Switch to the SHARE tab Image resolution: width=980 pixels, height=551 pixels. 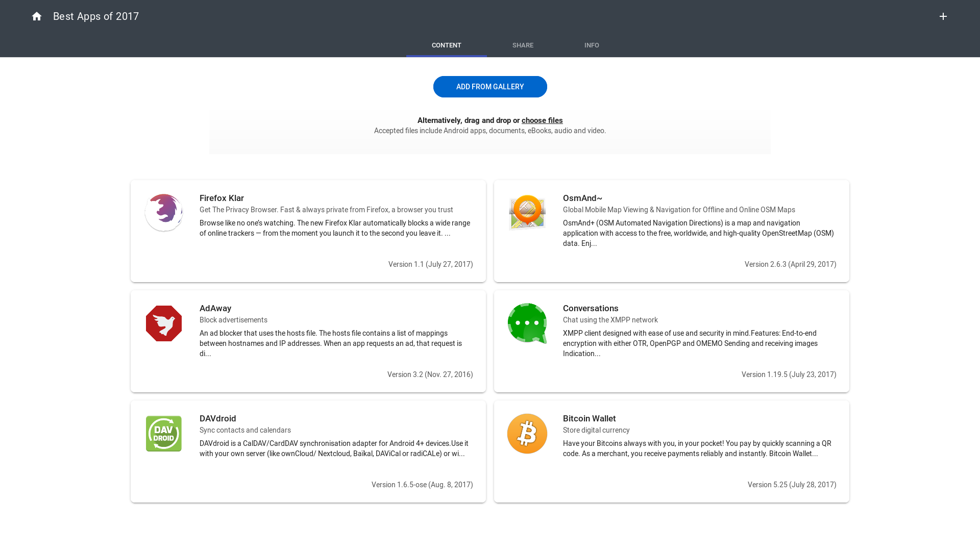(x=523, y=45)
